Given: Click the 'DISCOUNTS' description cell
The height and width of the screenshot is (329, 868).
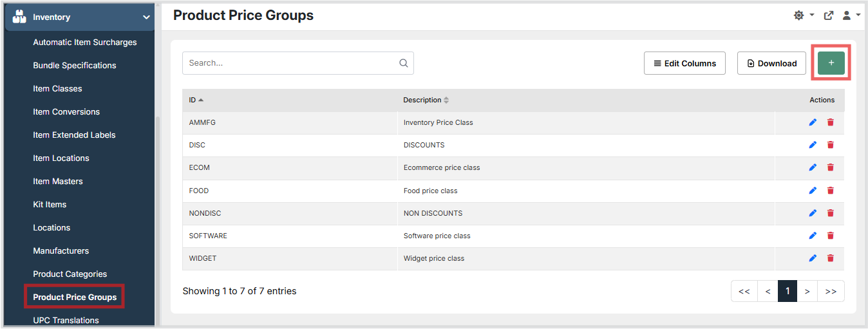Looking at the screenshot, I should (586, 145).
